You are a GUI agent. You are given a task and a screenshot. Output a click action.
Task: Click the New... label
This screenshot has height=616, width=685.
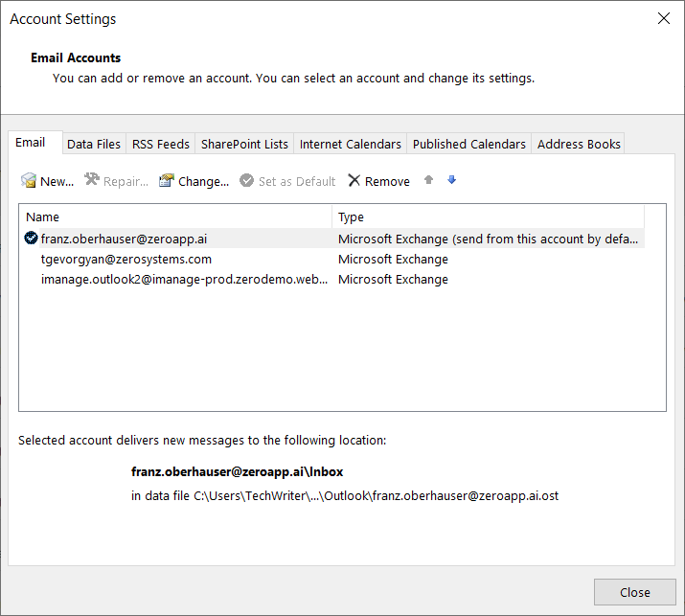[57, 181]
